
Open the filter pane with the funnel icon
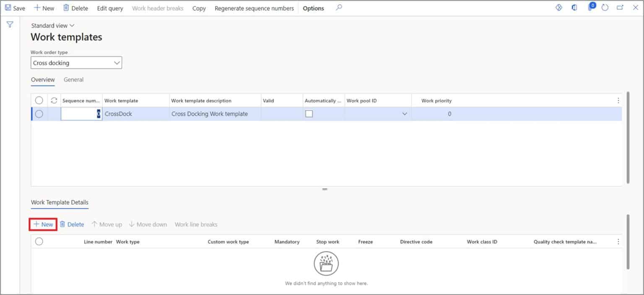pos(9,24)
